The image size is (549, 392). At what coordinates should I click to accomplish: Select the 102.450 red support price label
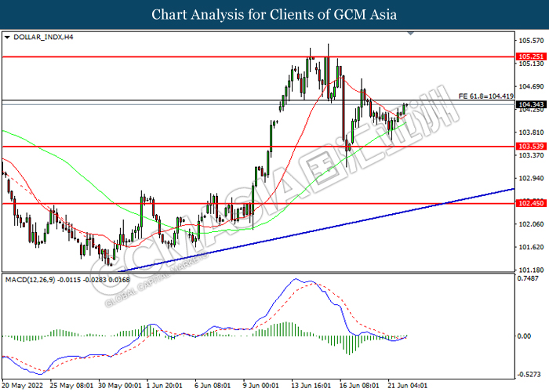(531, 203)
